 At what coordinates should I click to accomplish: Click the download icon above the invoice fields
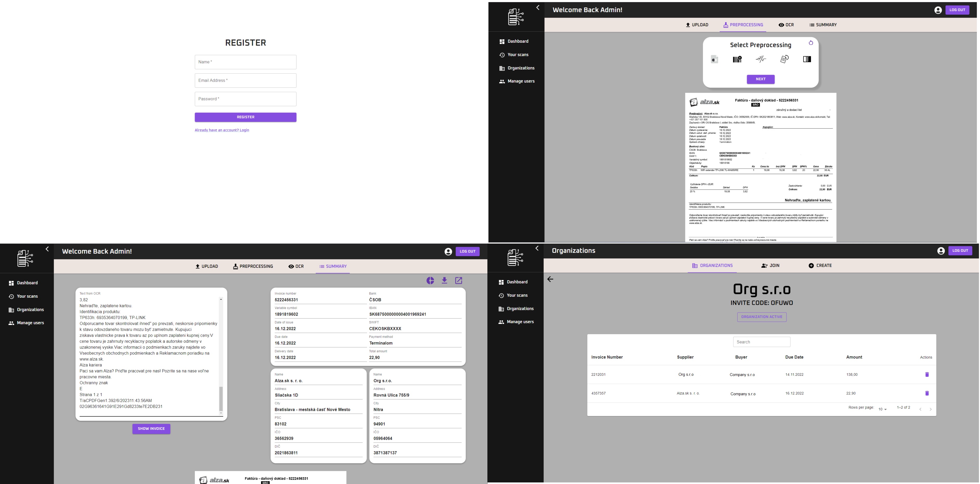pos(444,281)
